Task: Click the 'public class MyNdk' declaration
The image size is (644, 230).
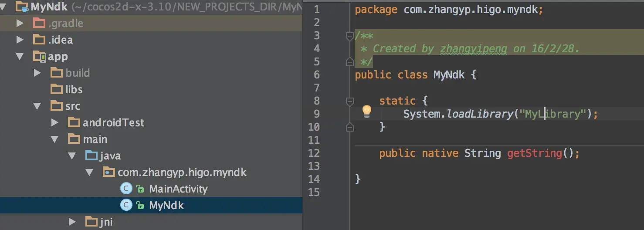Action: click(410, 75)
